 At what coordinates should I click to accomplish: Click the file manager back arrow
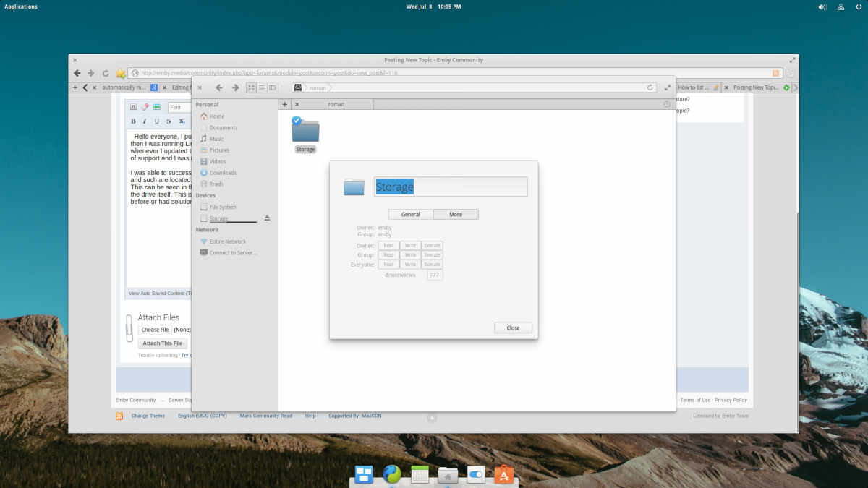[218, 87]
